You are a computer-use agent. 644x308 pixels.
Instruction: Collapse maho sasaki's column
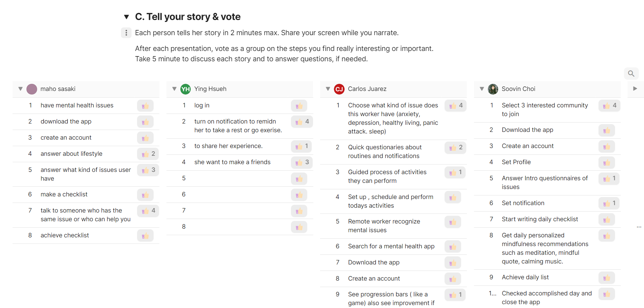tap(20, 89)
